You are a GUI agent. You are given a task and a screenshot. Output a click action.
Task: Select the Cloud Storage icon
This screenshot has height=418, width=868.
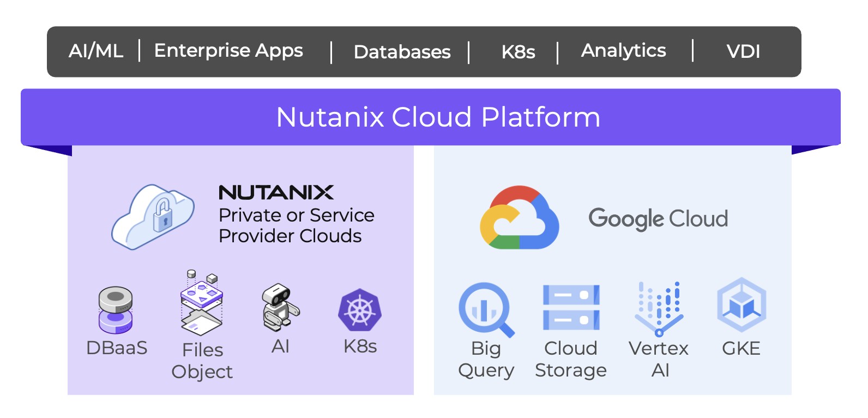click(571, 307)
